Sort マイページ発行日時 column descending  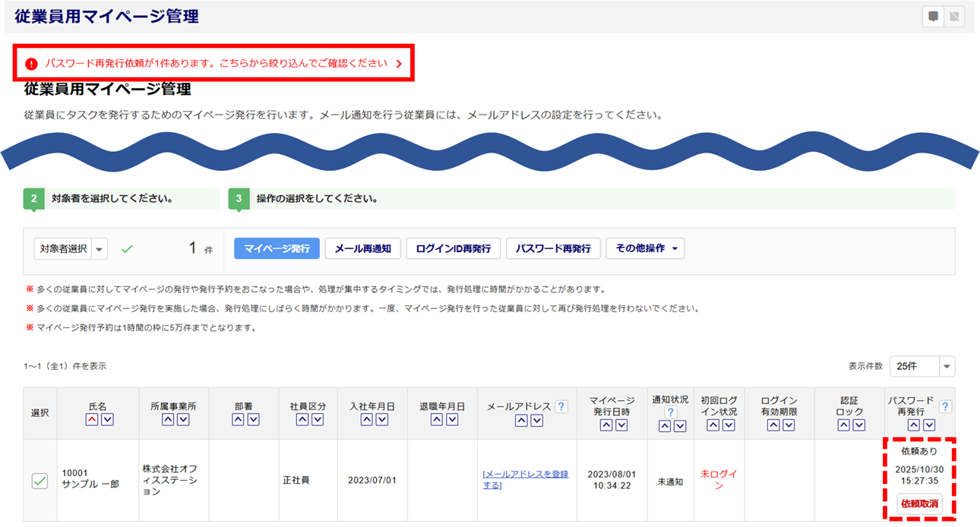pos(621,425)
